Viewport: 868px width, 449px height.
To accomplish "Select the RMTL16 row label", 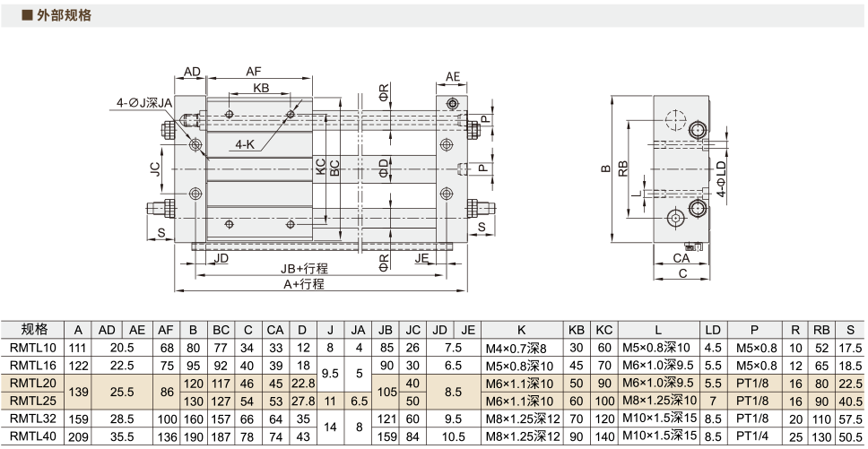I will 33,366.
